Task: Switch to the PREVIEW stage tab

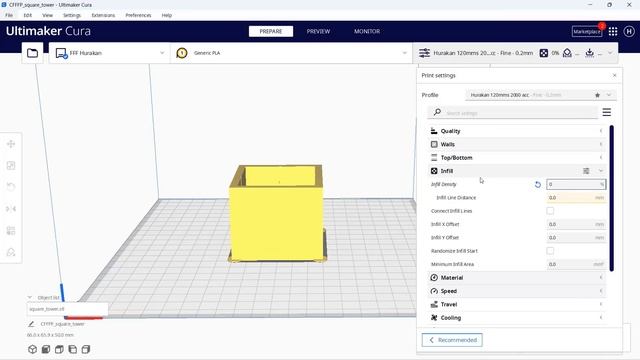Action: tap(318, 31)
